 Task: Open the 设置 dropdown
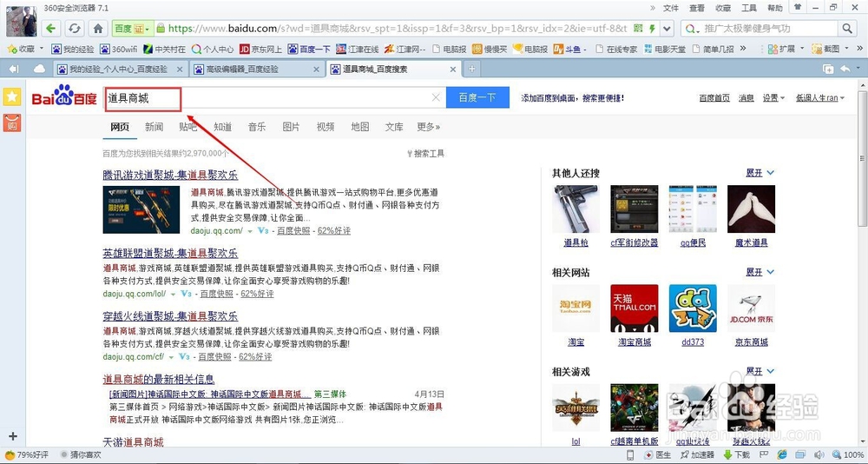773,97
